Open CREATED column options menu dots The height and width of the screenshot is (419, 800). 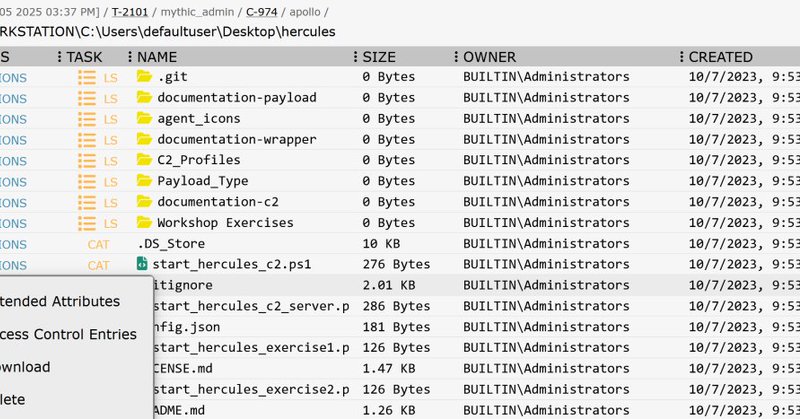682,57
